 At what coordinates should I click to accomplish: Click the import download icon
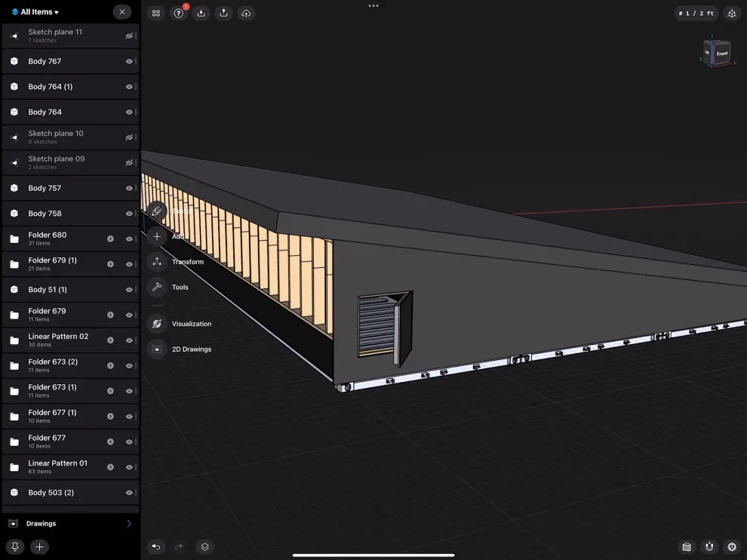click(201, 14)
